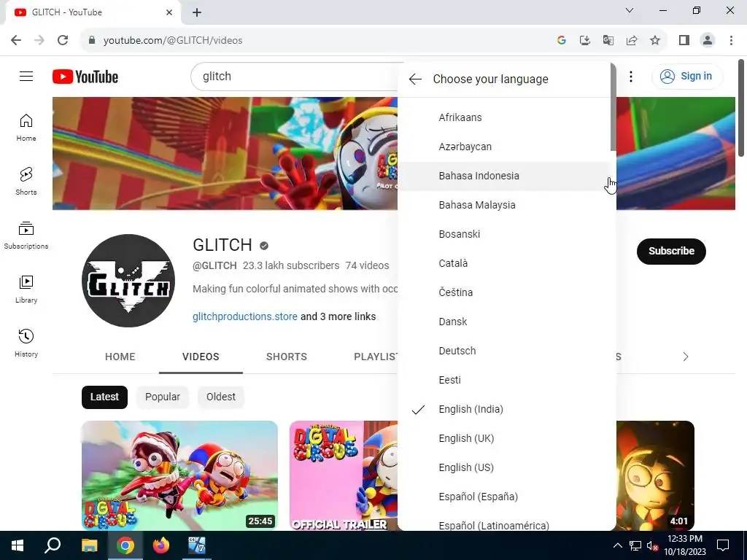Close the GLITCH - YouTube tab
The width and height of the screenshot is (747, 560).
169,12
